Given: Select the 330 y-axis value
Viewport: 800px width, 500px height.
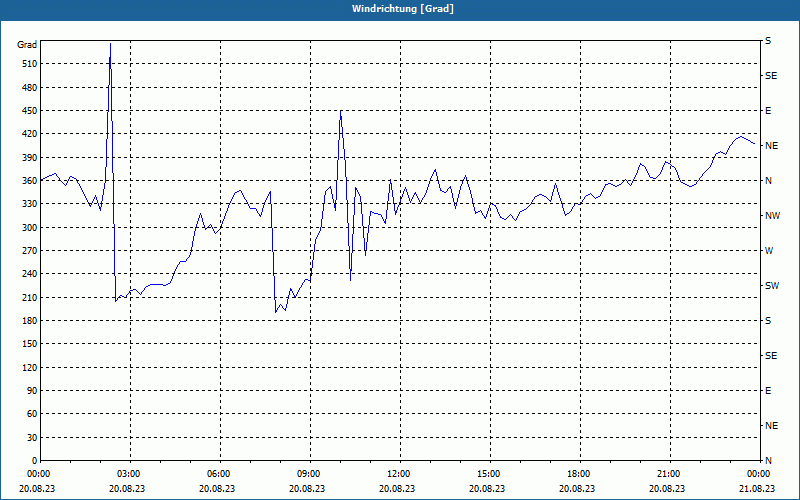Looking at the screenshot, I should click(30, 204).
